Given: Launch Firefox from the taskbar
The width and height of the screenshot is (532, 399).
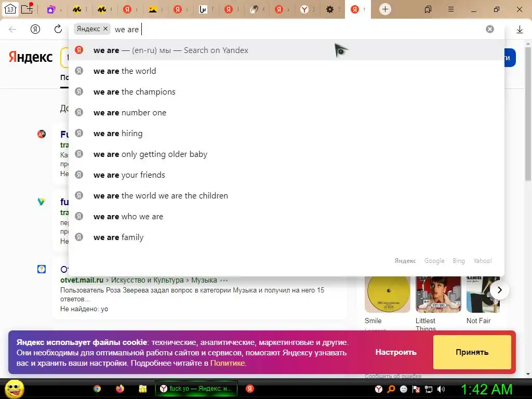Looking at the screenshot, I should coord(120,389).
